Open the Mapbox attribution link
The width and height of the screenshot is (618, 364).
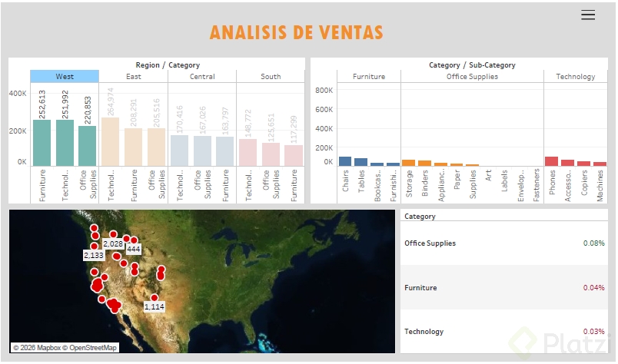coord(37,347)
